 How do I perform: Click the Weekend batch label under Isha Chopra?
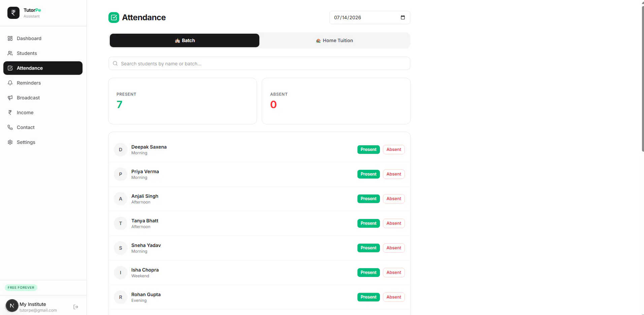pyautogui.click(x=140, y=276)
